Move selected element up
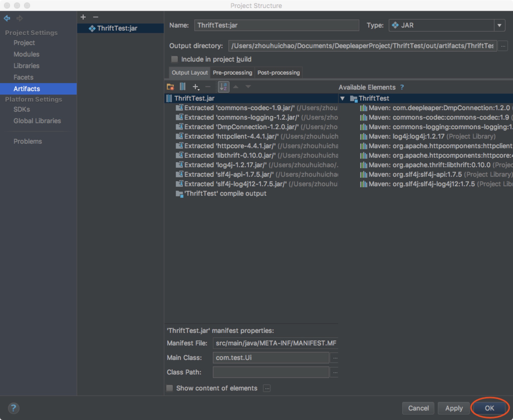This screenshot has height=420, width=513. pos(236,87)
